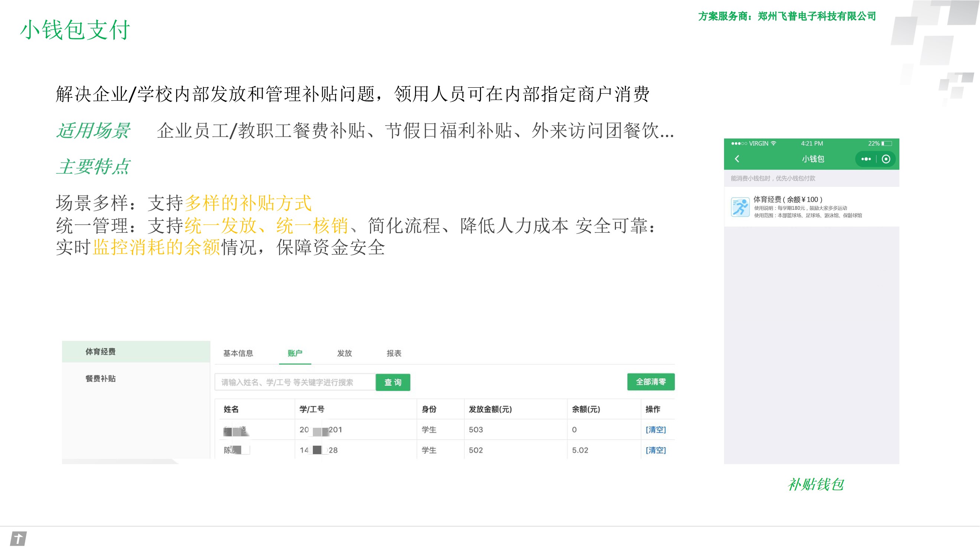Tap the battery indicator in status bar
Viewport: 980px width, 551px height.
(x=886, y=143)
